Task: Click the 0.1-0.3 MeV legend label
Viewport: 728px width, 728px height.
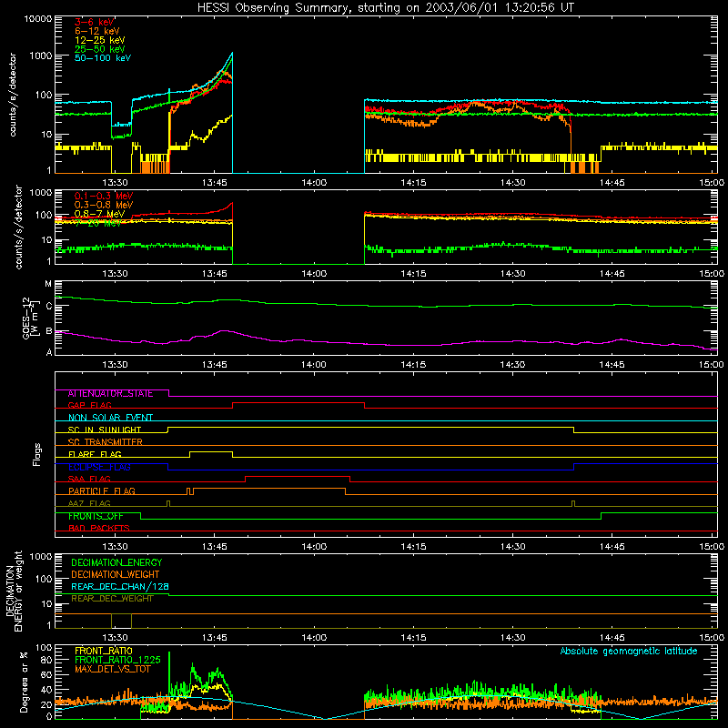Action: pyautogui.click(x=104, y=196)
